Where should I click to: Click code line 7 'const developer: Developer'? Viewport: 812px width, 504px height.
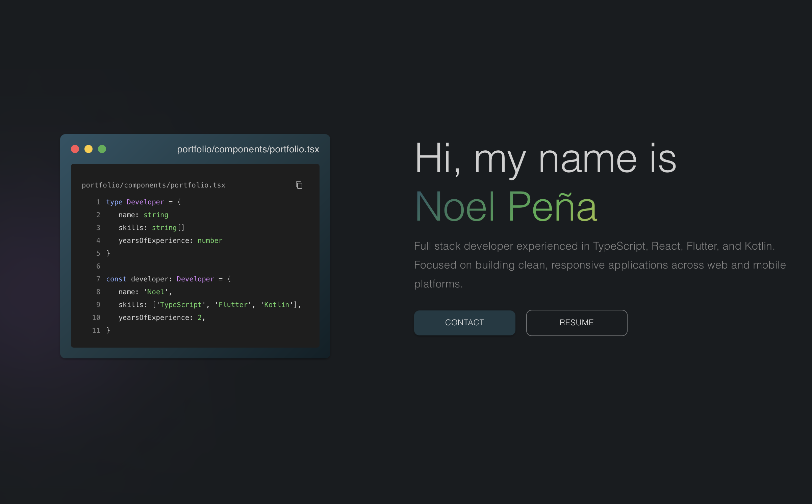click(x=169, y=279)
